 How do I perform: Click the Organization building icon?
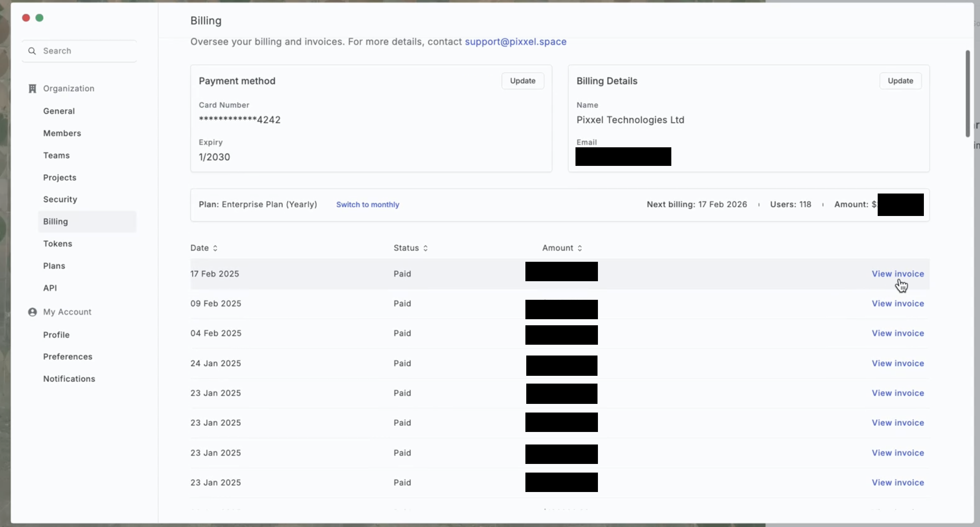point(32,89)
